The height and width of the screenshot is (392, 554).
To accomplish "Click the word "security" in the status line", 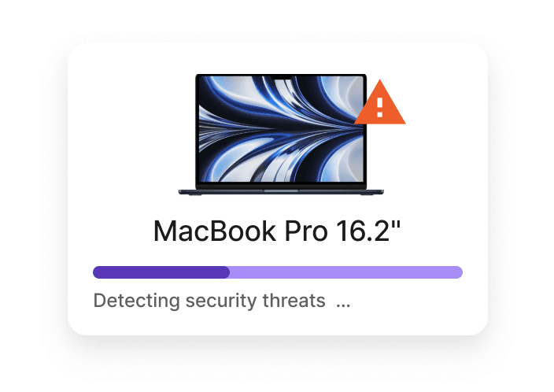I will pyautogui.click(x=221, y=301).
